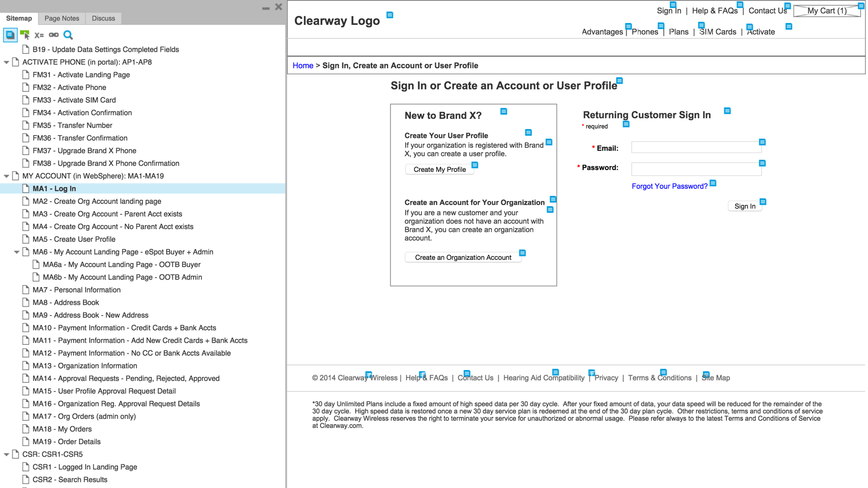Viewport: 868px width, 488px height.
Task: Open the Discuss tab
Action: pos(103,18)
